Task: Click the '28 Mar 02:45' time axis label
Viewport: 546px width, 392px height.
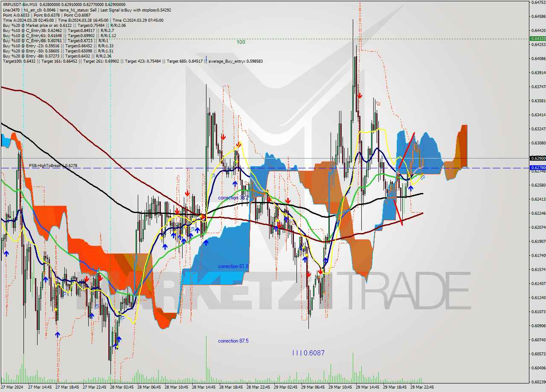Action: (122, 387)
